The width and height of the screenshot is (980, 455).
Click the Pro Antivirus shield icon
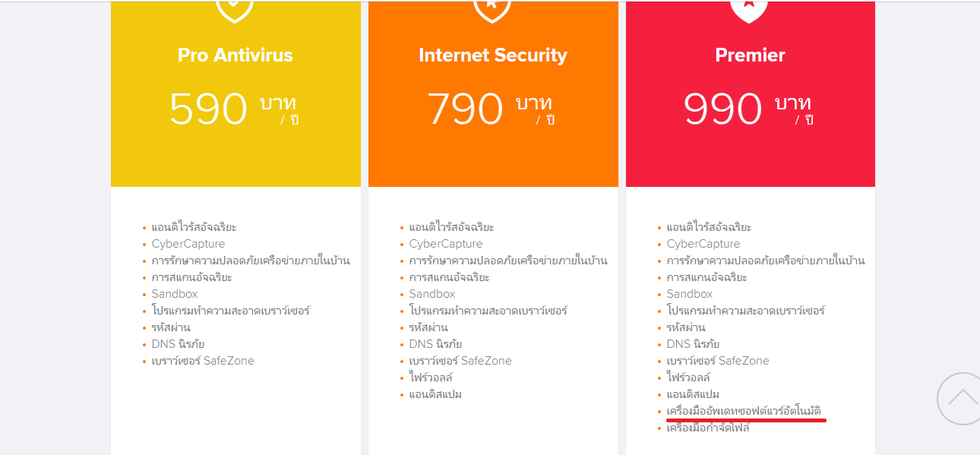[235, 11]
